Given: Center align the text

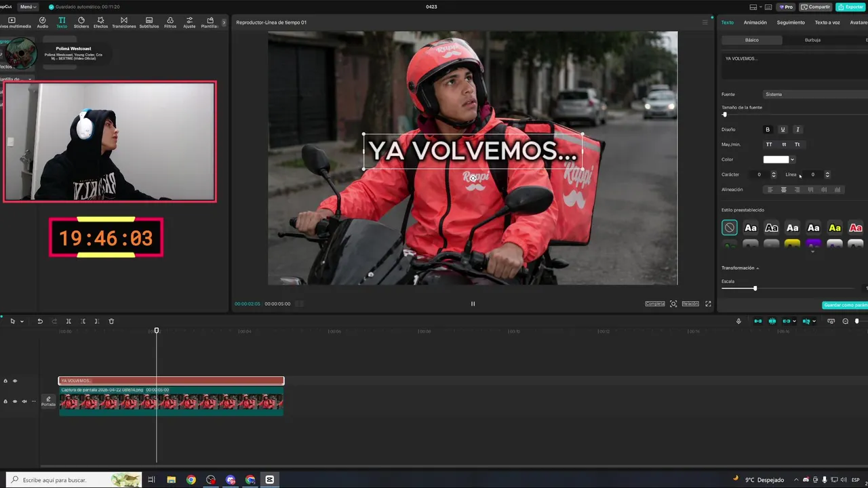Looking at the screenshot, I should [x=783, y=190].
